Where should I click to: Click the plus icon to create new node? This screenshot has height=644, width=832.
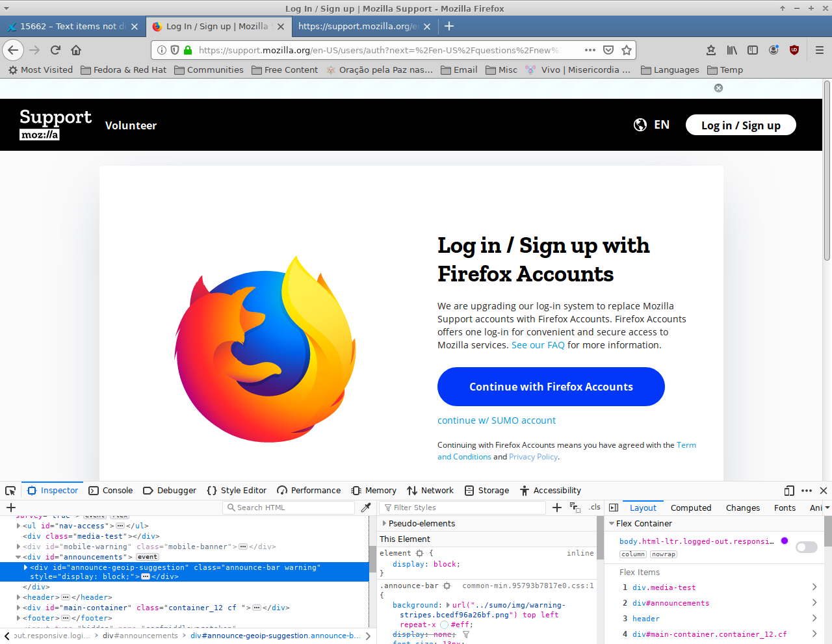pos(11,508)
